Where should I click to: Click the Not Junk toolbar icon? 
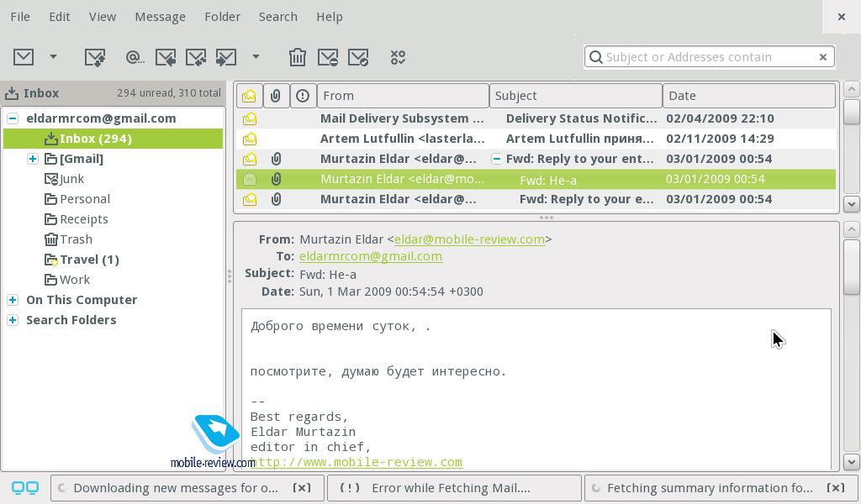tap(357, 57)
